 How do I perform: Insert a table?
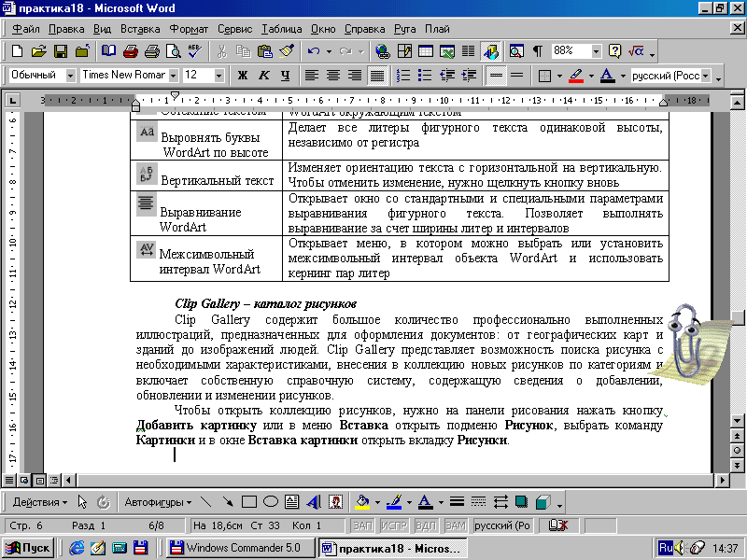[x=426, y=51]
